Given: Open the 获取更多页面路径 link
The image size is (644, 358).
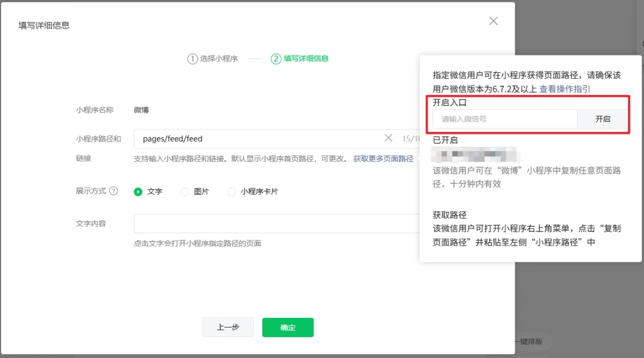Looking at the screenshot, I should point(383,159).
